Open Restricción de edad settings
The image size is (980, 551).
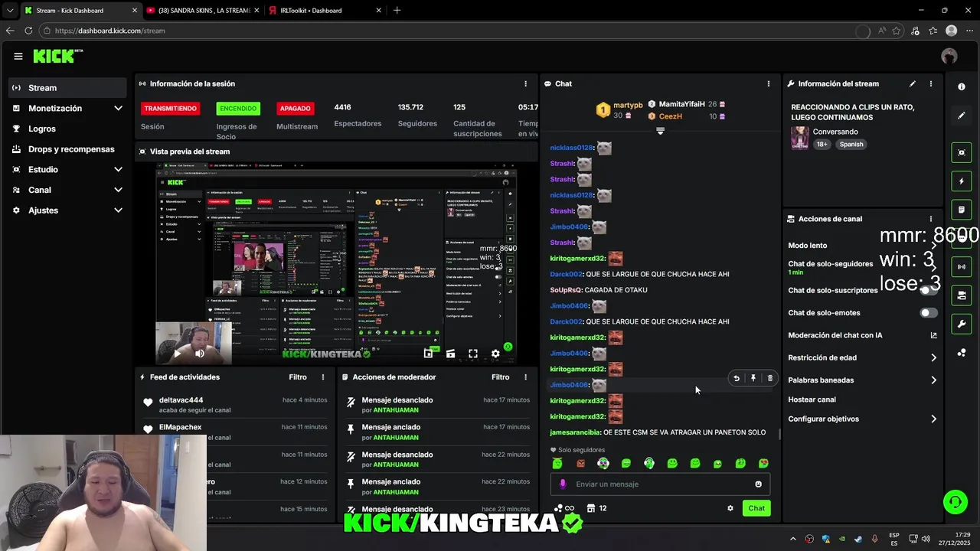tap(862, 357)
